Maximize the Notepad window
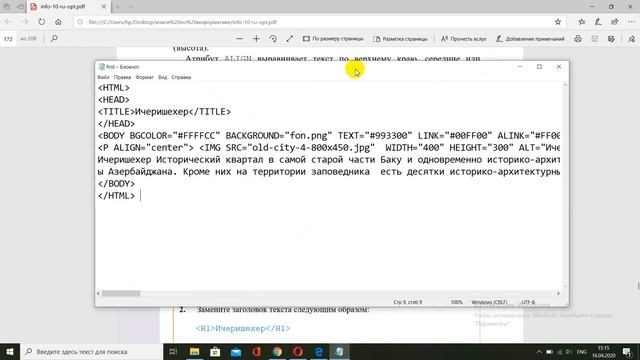Image resolution: width=640 pixels, height=360 pixels. (x=539, y=67)
